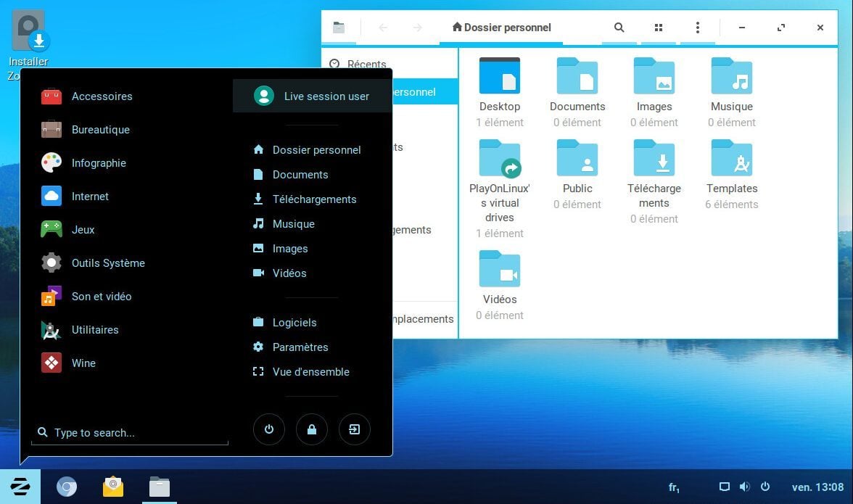Click the Téléchargements shortcut in menu
The image size is (853, 504).
[x=314, y=199]
